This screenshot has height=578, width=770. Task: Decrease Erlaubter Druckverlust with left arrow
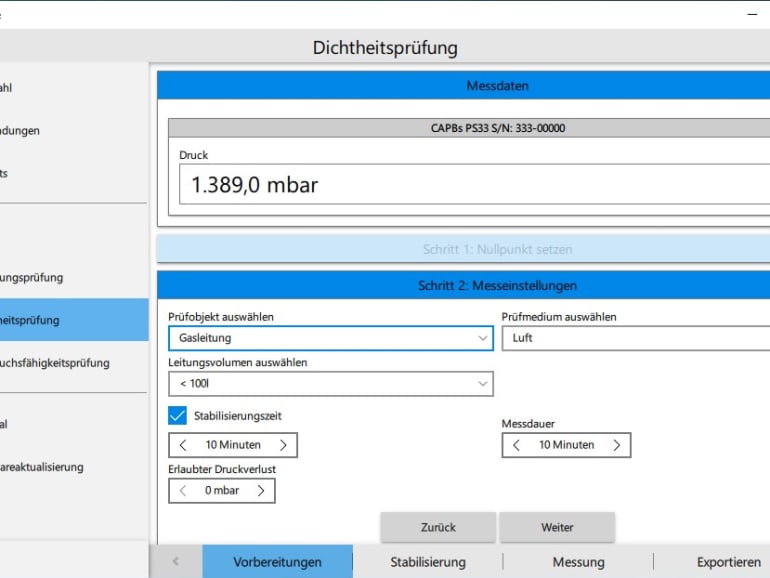point(183,490)
